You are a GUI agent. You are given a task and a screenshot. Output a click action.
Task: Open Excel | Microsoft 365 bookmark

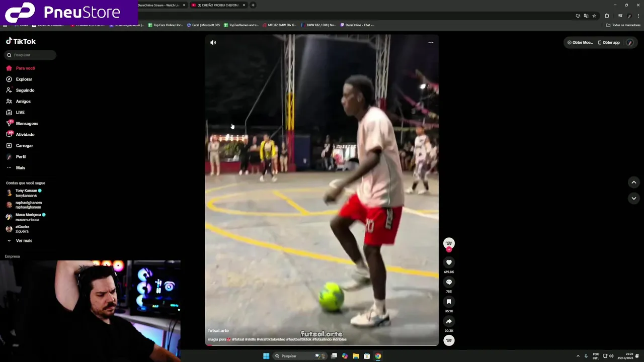203,25
